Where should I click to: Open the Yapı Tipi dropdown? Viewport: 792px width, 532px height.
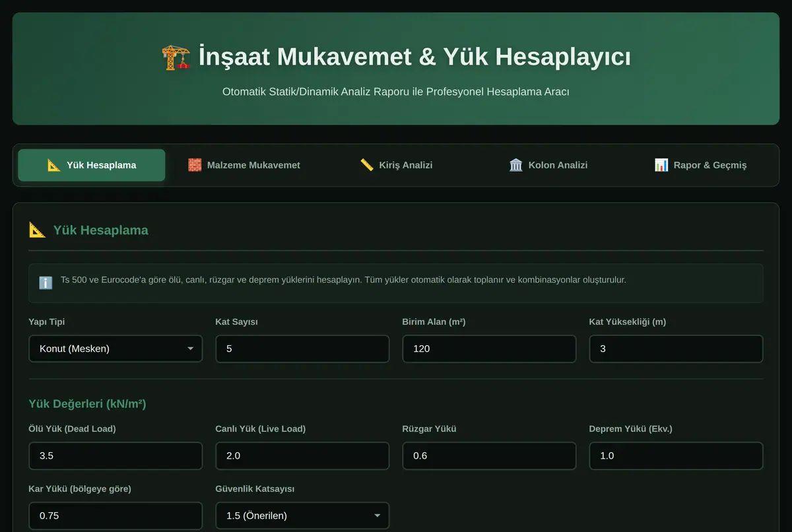tap(115, 349)
